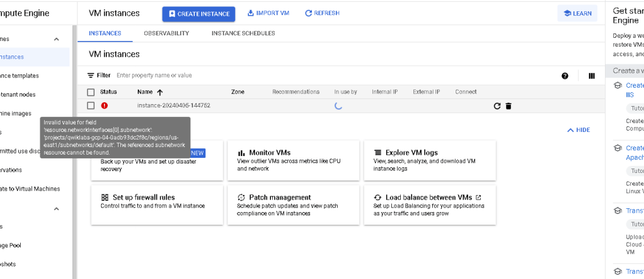
Task: Retry the failed instance icon
Action: pyautogui.click(x=497, y=106)
